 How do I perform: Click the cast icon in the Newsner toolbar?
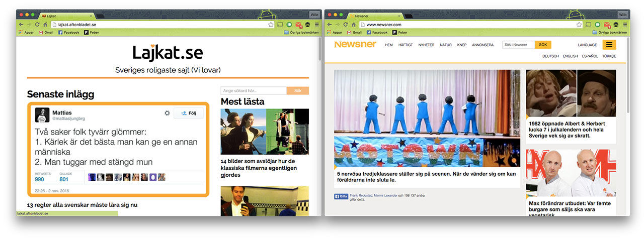588,24
